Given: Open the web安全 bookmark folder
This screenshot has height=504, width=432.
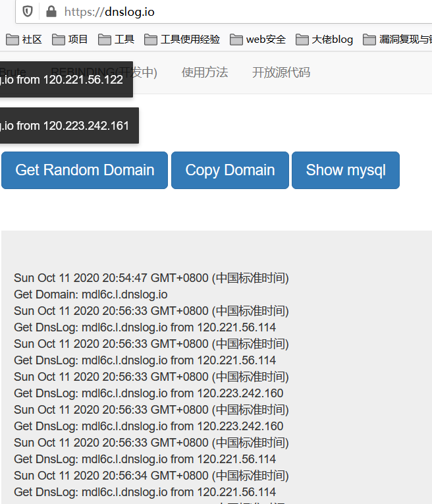Looking at the screenshot, I should click(x=258, y=40).
